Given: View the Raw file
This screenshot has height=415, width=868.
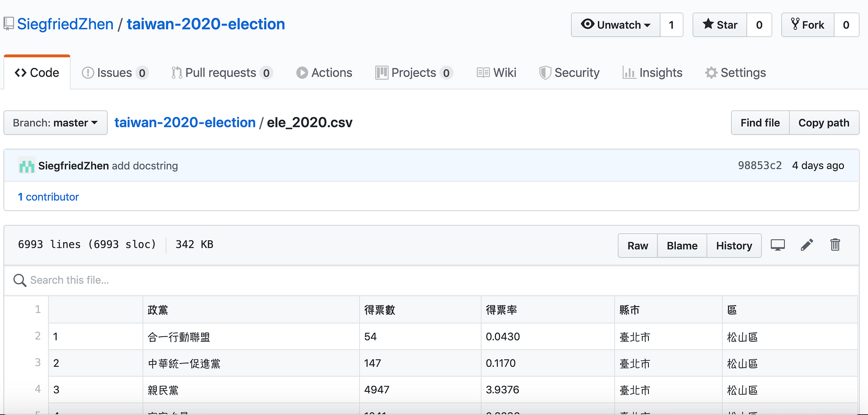Looking at the screenshot, I should pyautogui.click(x=638, y=246).
